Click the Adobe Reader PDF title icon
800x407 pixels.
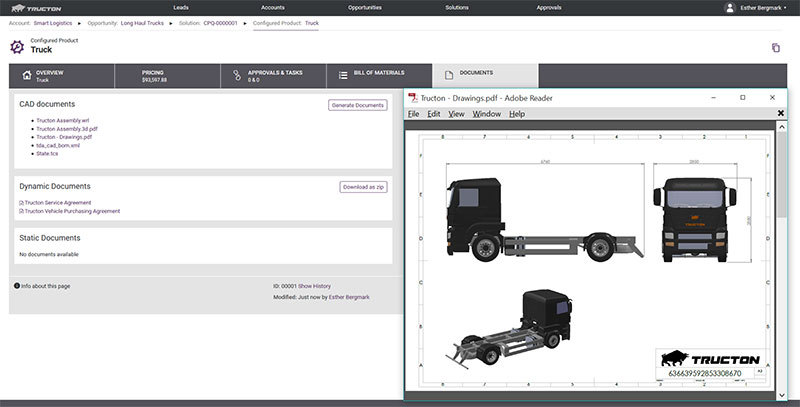411,98
